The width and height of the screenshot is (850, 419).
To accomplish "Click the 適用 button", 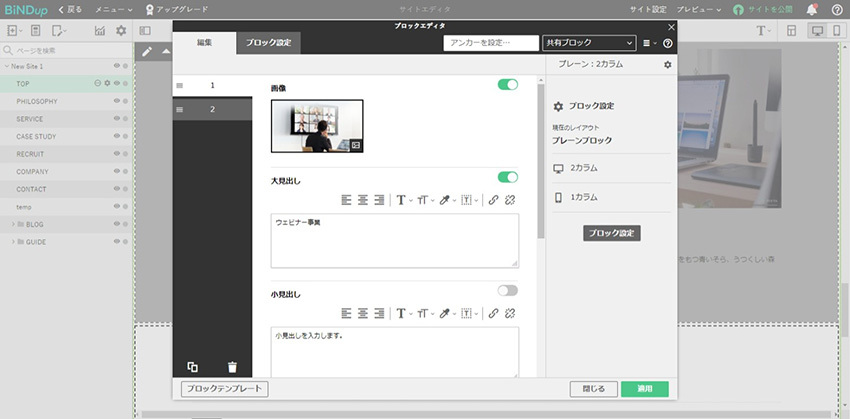I will (x=644, y=389).
